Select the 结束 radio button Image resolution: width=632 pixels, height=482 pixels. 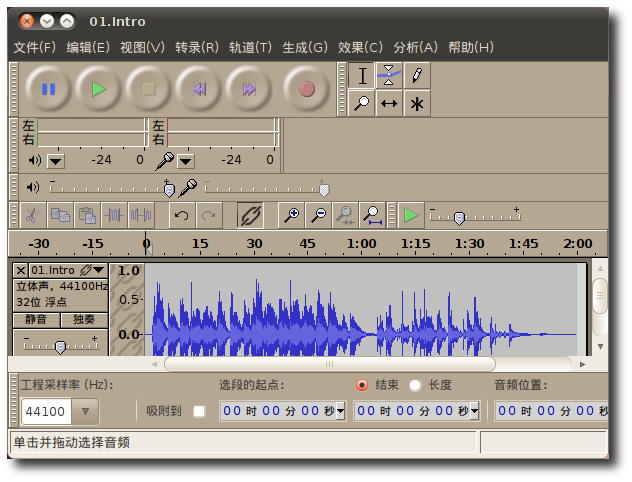362,385
